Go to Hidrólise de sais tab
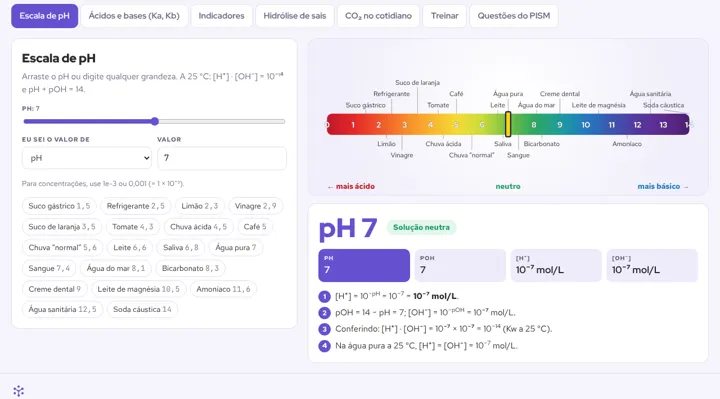The height and width of the screenshot is (399, 720). click(294, 16)
